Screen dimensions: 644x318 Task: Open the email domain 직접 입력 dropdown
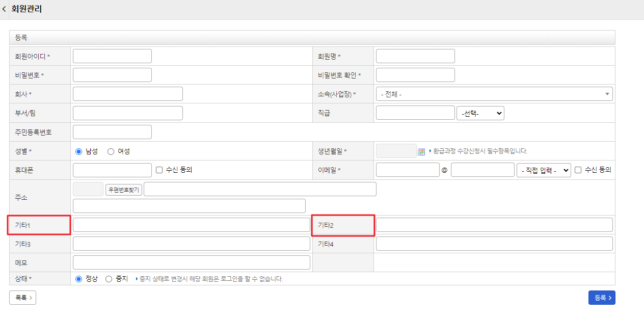coord(544,170)
